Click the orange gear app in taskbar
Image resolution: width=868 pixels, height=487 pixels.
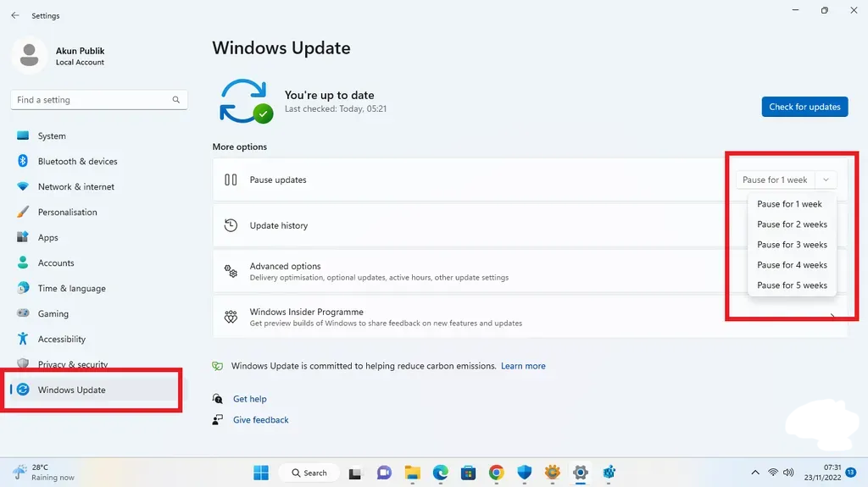(553, 473)
